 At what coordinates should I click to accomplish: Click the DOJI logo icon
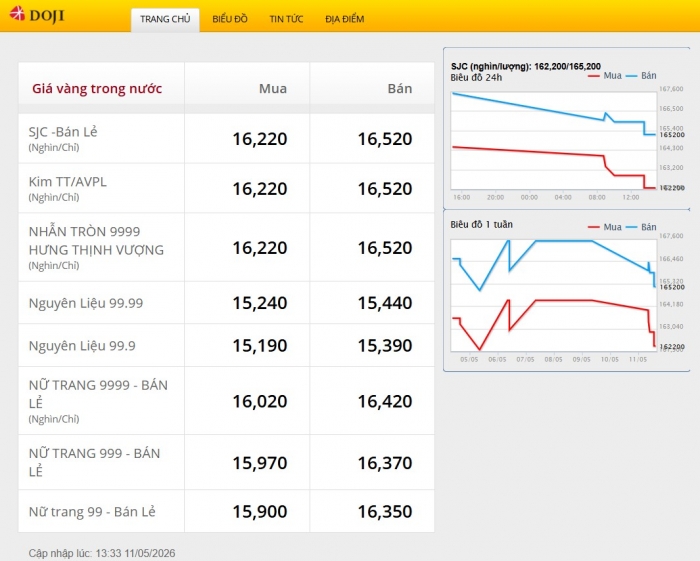pos(17,14)
